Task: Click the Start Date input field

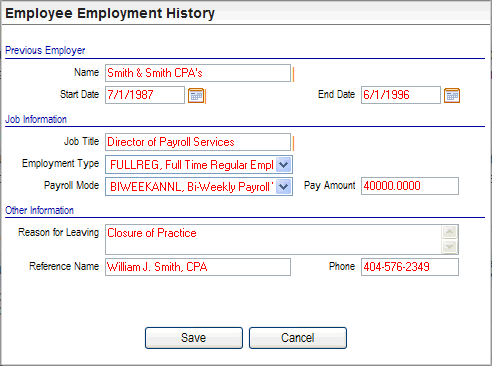Action: coord(145,95)
